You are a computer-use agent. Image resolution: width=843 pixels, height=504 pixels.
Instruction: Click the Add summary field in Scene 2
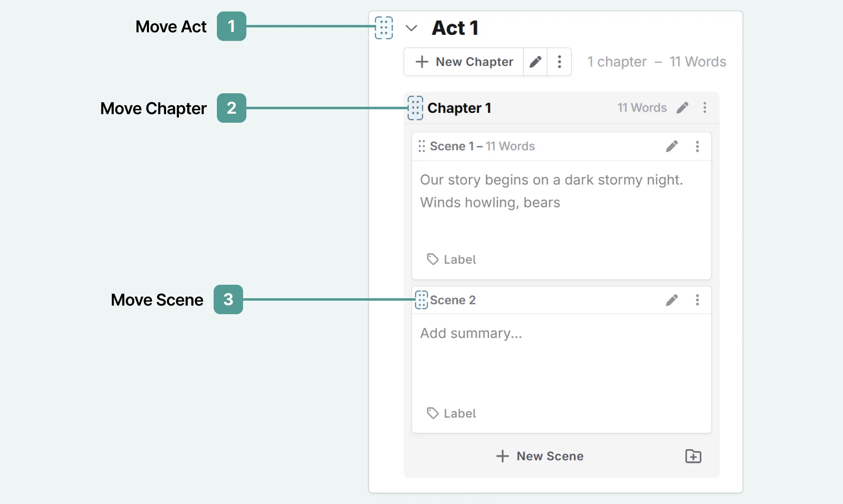coord(472,333)
